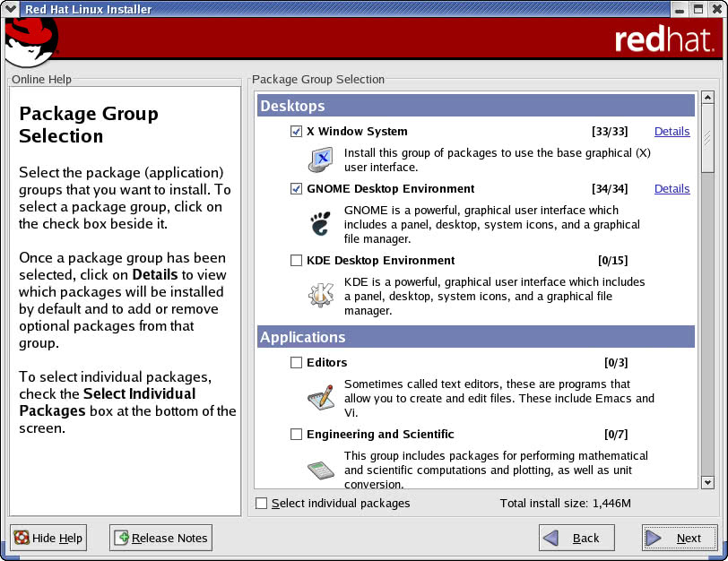Click the Hide Help button
The height and width of the screenshot is (561, 728).
tap(48, 538)
